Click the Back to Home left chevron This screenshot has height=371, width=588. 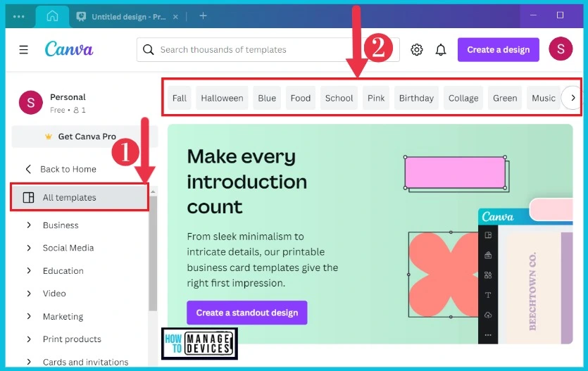pyautogui.click(x=28, y=169)
